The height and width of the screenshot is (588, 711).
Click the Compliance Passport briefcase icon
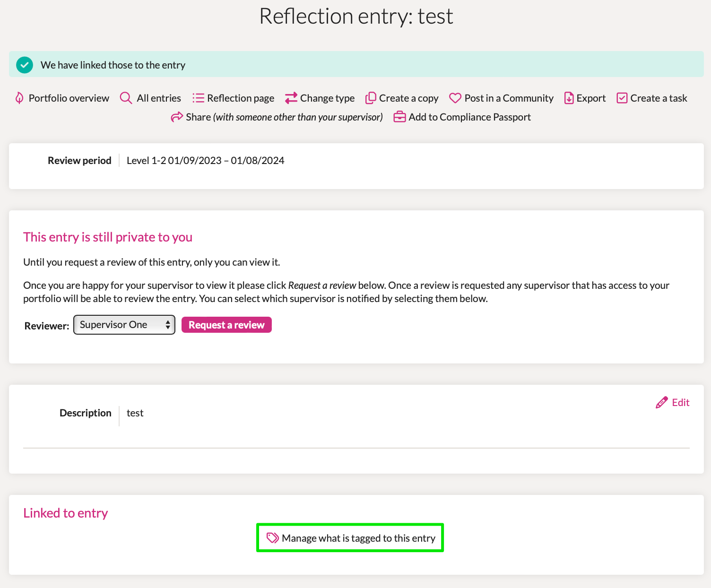point(399,117)
